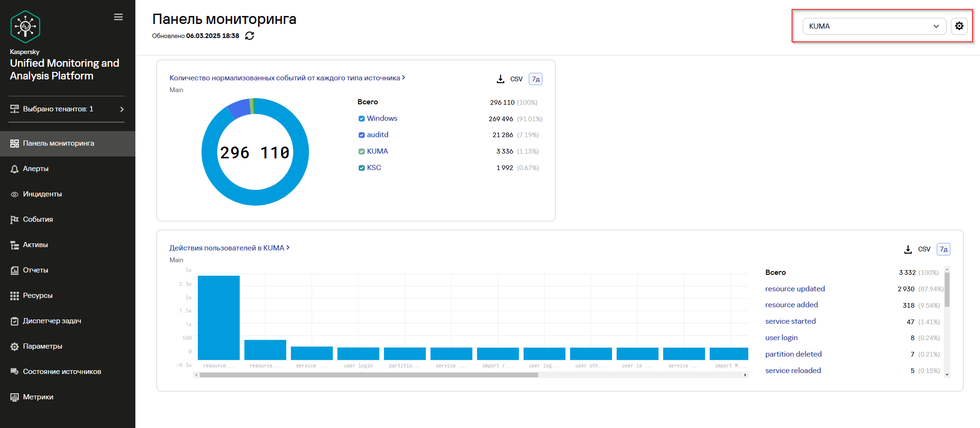The height and width of the screenshot is (428, 980).
Task: Open the События section
Action: pos(68,219)
